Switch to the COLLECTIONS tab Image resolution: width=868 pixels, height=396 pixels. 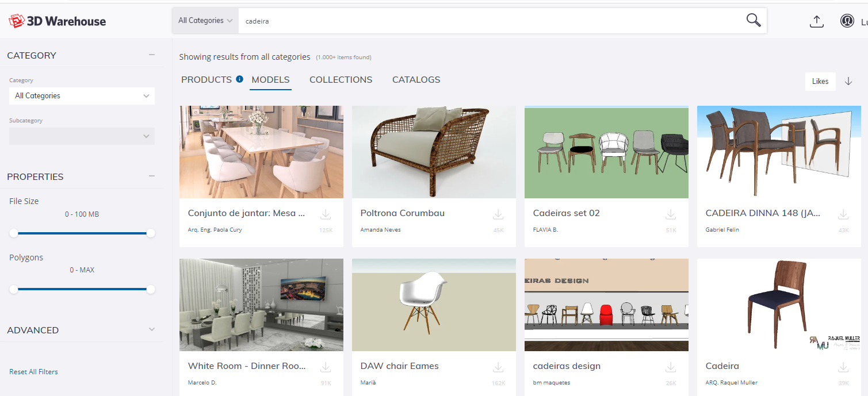[341, 79]
